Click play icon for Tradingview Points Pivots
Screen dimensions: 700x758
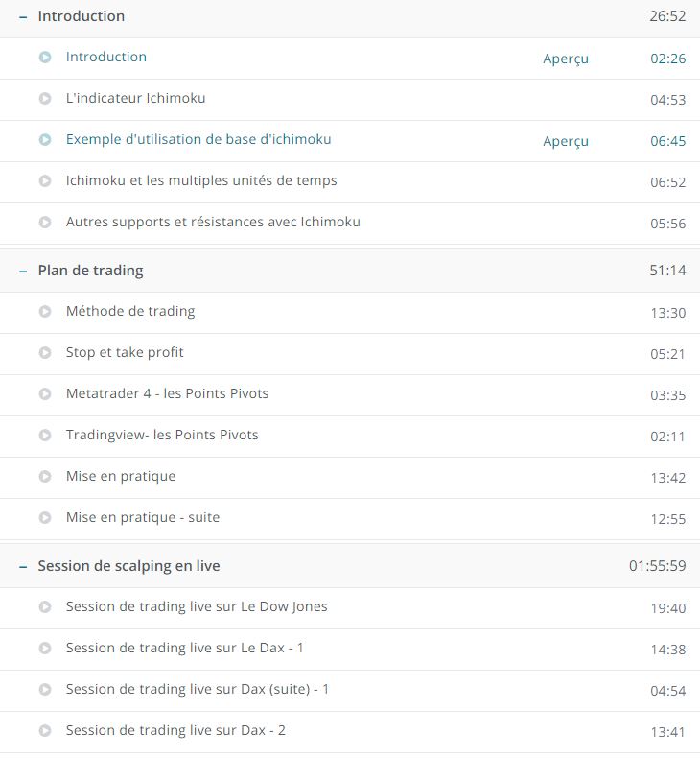[x=45, y=436]
